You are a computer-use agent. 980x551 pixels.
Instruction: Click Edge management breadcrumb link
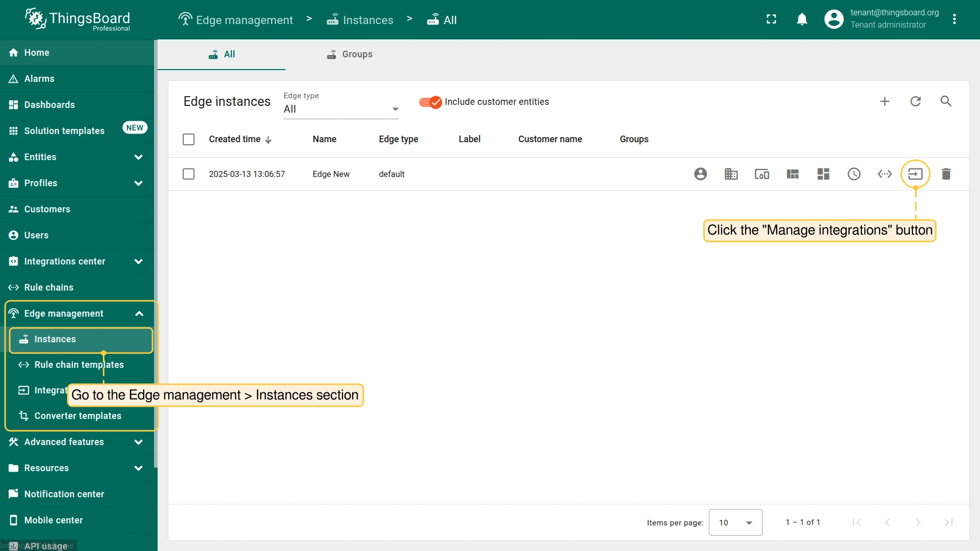236,20
